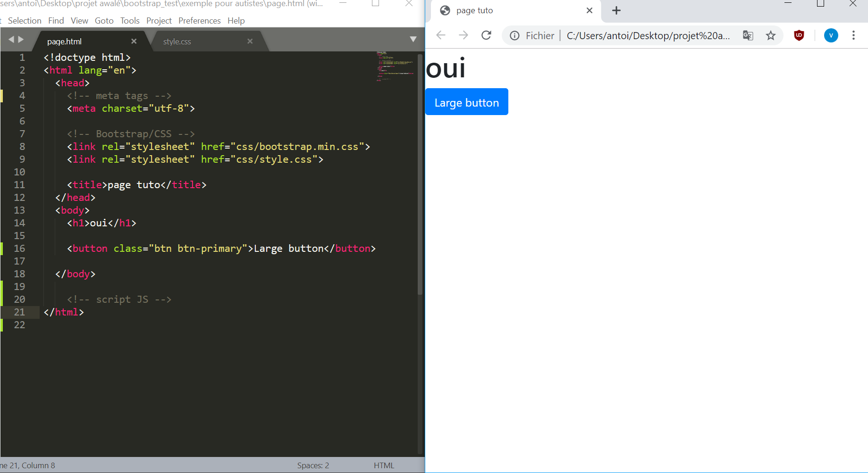868x473 pixels.
Task: Change syntax via HTML in status bar
Action: [384, 465]
